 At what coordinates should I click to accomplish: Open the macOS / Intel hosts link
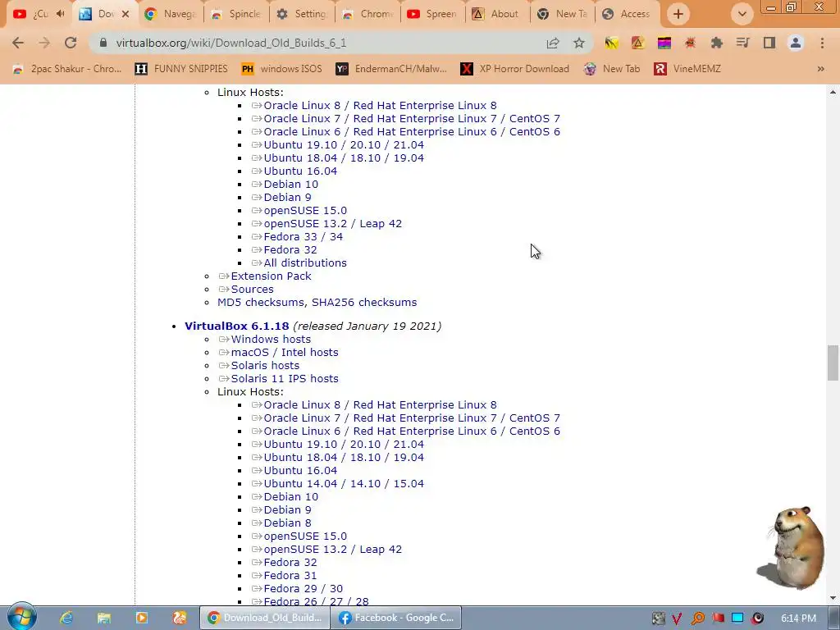click(x=285, y=353)
